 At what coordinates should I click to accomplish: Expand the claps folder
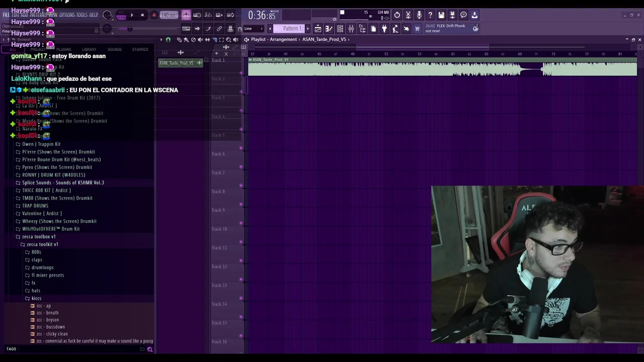tap(37, 259)
